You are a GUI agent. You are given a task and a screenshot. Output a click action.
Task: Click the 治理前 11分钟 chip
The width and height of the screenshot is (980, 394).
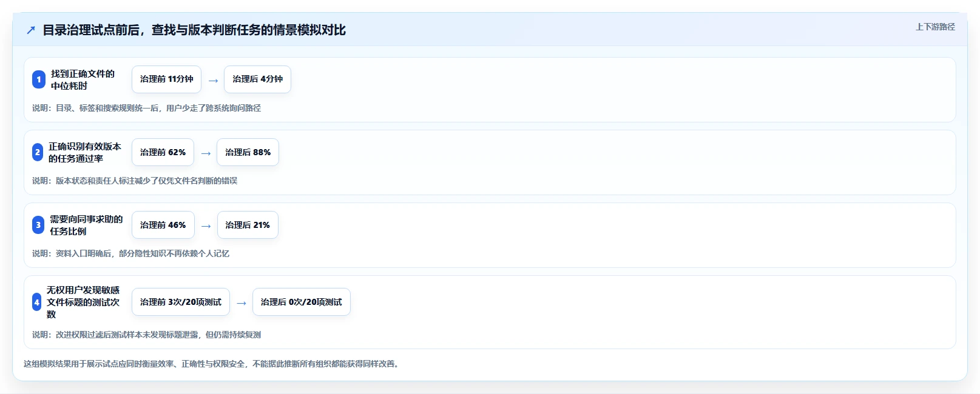[x=166, y=79]
